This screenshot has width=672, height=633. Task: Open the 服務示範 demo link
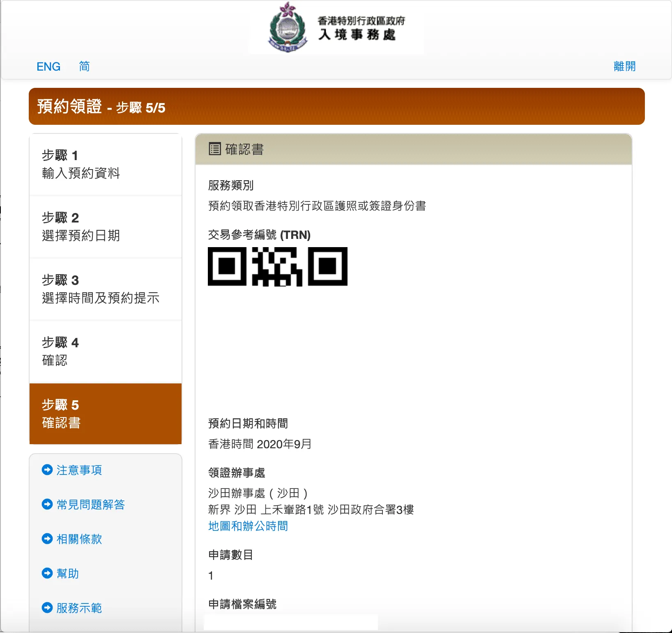point(79,608)
